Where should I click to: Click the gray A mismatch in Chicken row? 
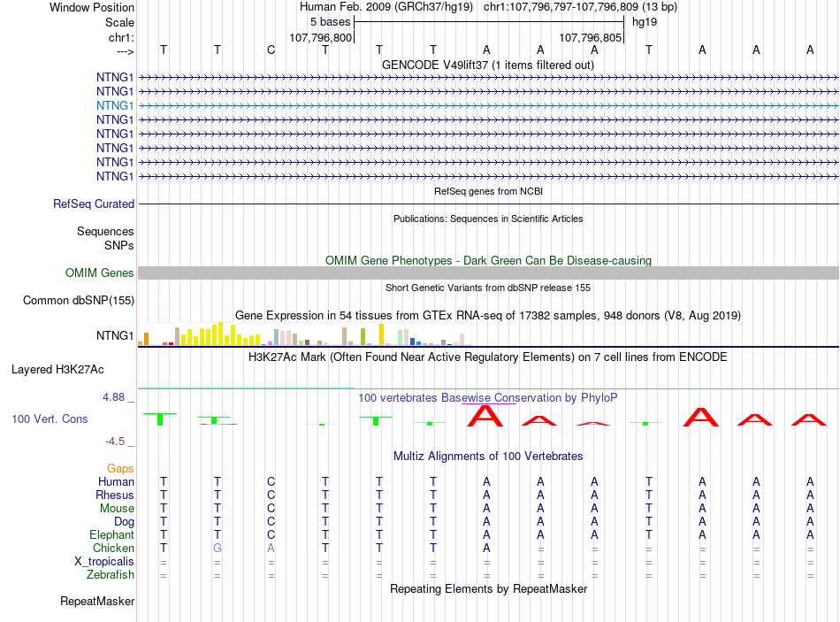point(271,548)
